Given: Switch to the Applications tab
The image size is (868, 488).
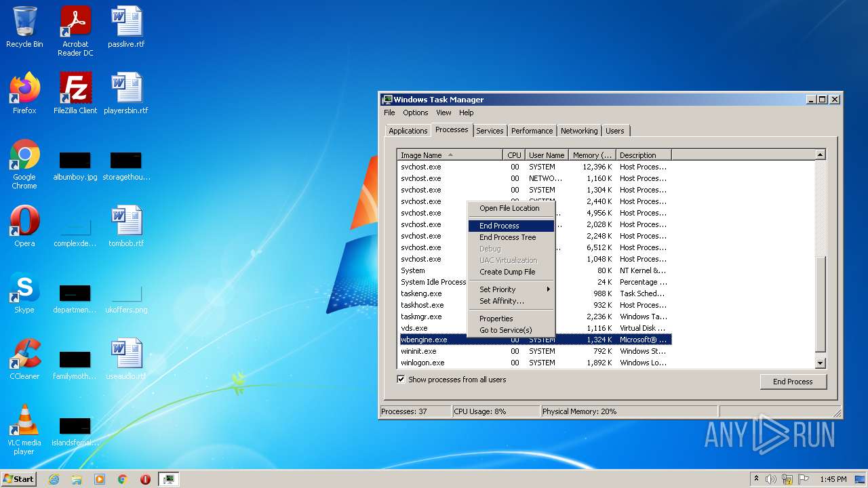Looking at the screenshot, I should tap(408, 131).
